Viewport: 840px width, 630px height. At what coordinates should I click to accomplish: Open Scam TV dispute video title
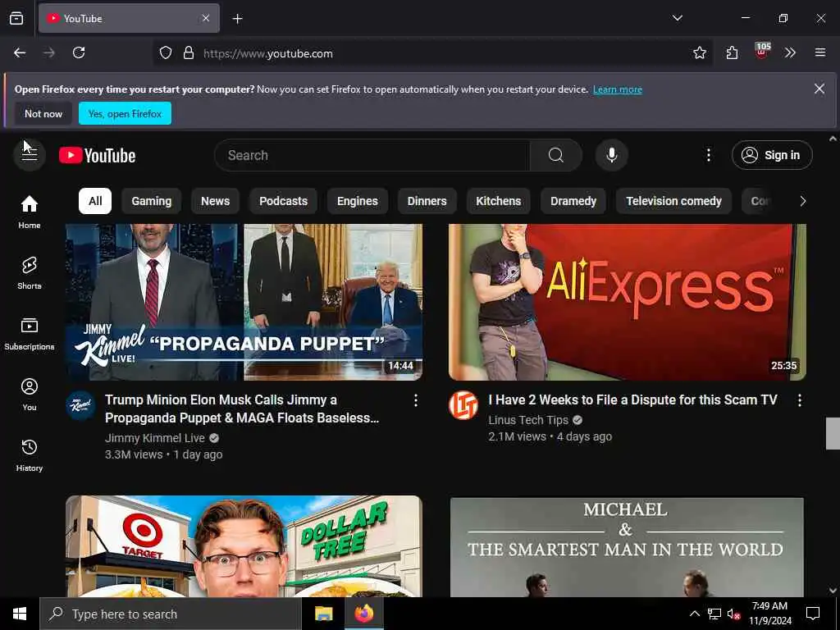coord(632,400)
